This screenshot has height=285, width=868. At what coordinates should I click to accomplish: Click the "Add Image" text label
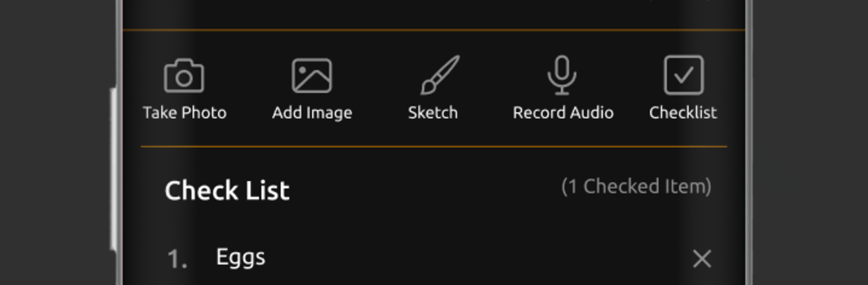[312, 113]
